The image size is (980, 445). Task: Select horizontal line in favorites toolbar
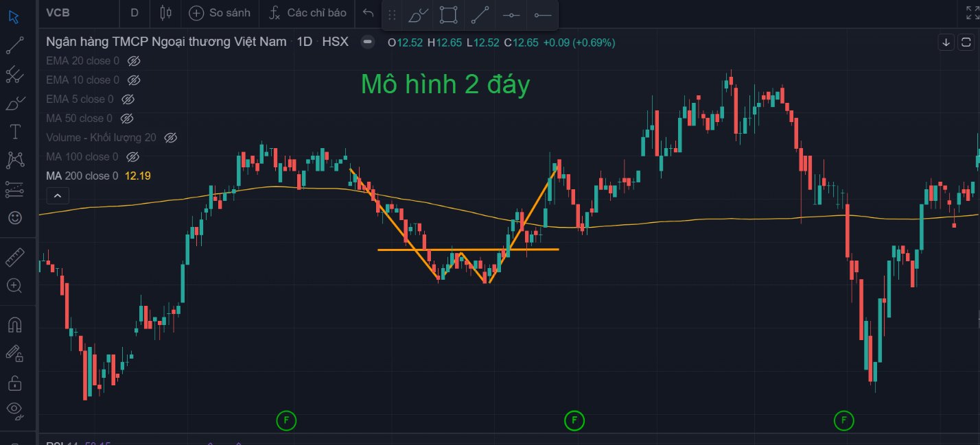[511, 14]
